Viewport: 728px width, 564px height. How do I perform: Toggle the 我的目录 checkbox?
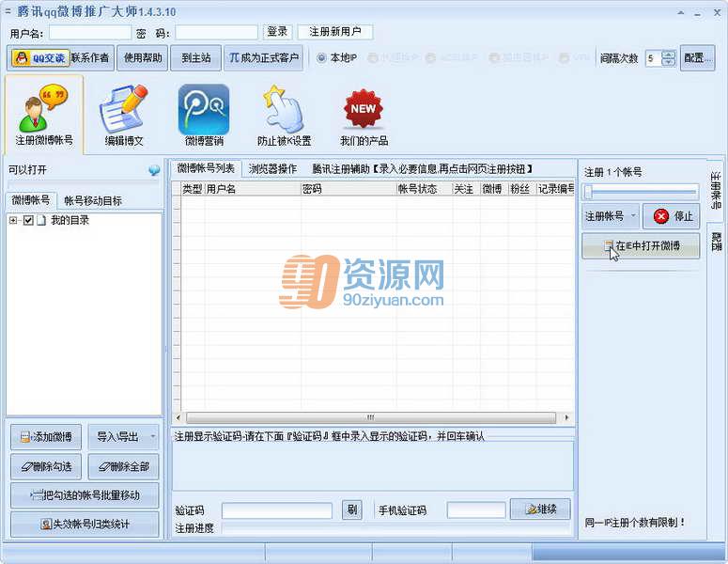(28, 220)
